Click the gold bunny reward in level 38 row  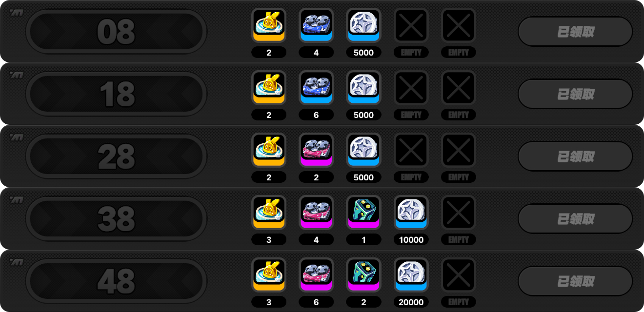pos(269,213)
